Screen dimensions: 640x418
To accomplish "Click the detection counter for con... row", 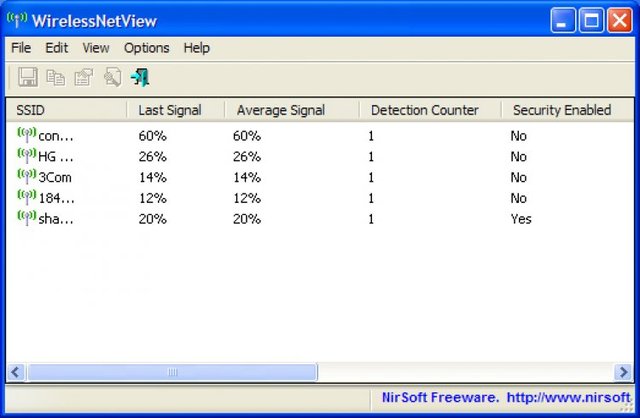I will point(371,136).
